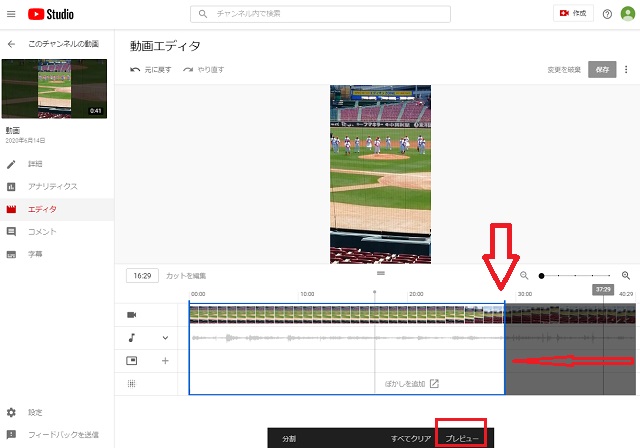Open the コメント menu item
Image resolution: width=640 pixels, height=448 pixels.
(42, 232)
